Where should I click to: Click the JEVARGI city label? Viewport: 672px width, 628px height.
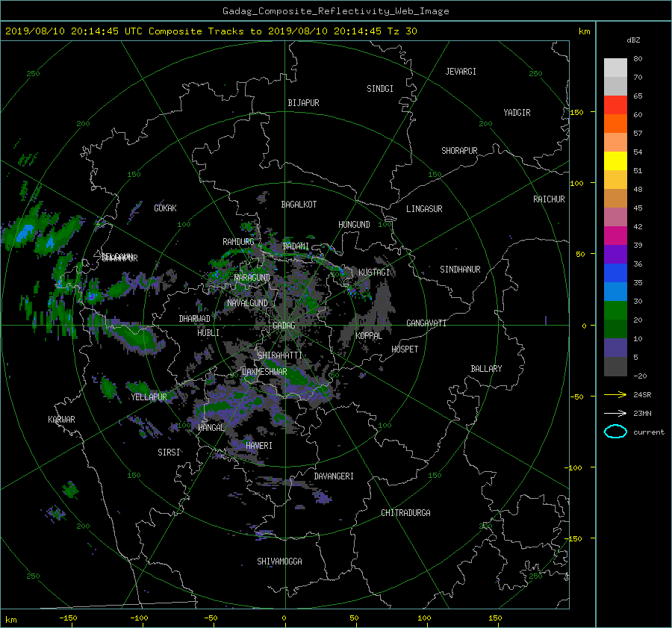point(461,72)
